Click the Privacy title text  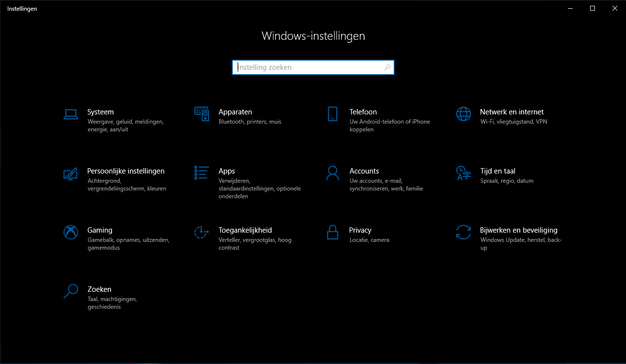tap(360, 230)
